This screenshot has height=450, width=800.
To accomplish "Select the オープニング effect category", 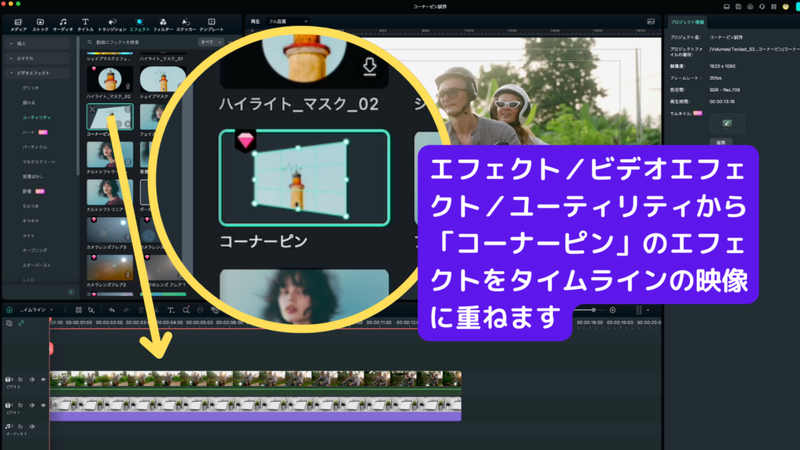I will pos(35,251).
